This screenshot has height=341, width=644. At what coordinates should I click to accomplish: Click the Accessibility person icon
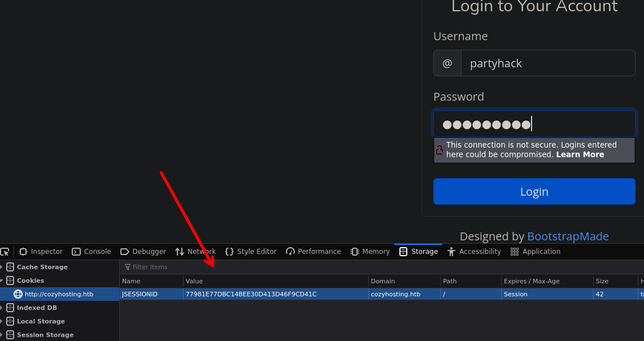[x=451, y=252]
